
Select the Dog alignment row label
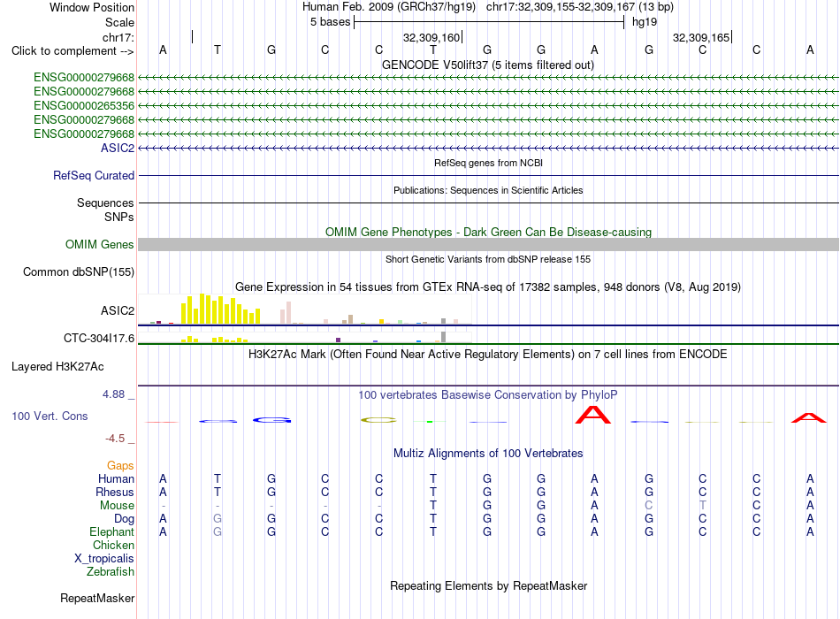[125, 519]
